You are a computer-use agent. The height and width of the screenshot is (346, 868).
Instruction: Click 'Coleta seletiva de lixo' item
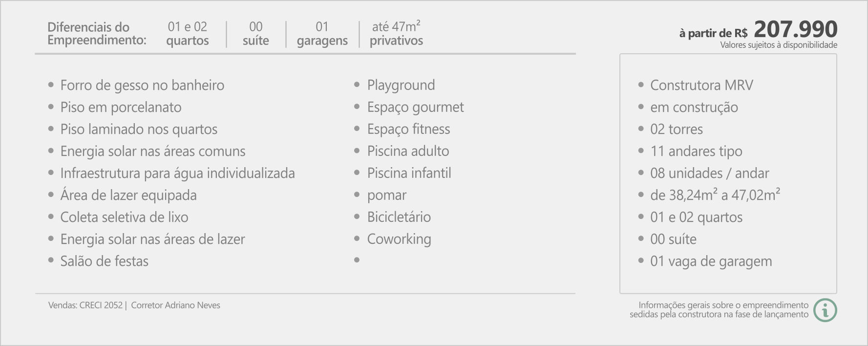click(x=124, y=217)
